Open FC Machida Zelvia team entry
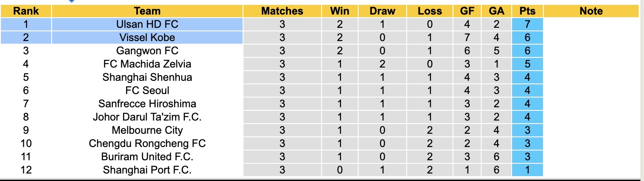The image size is (644, 181). 147,64
